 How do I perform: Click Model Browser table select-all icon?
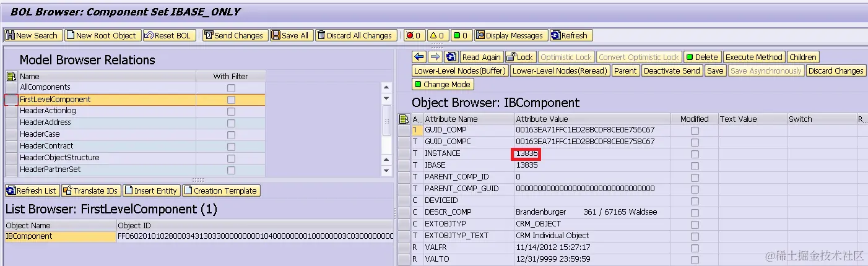11,77
